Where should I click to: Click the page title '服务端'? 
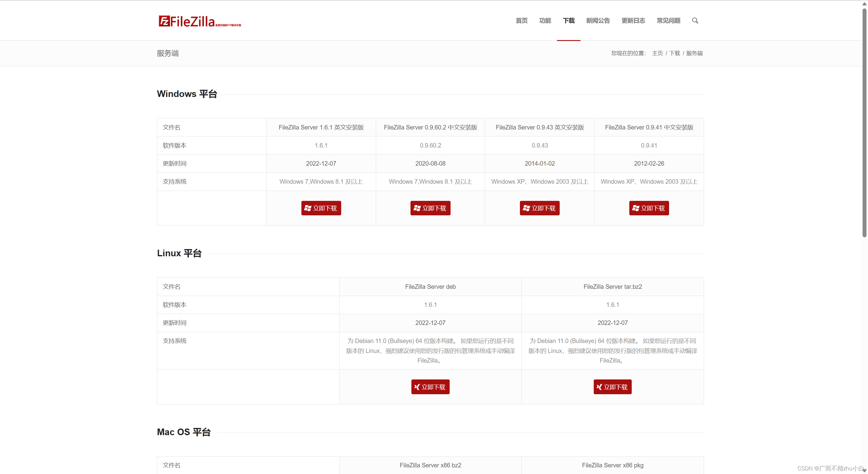point(168,53)
